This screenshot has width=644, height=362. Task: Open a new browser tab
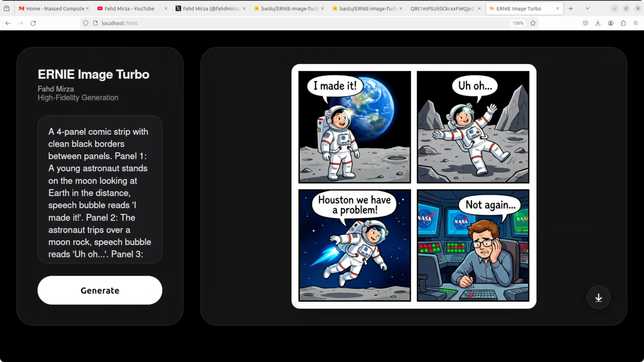570,9
